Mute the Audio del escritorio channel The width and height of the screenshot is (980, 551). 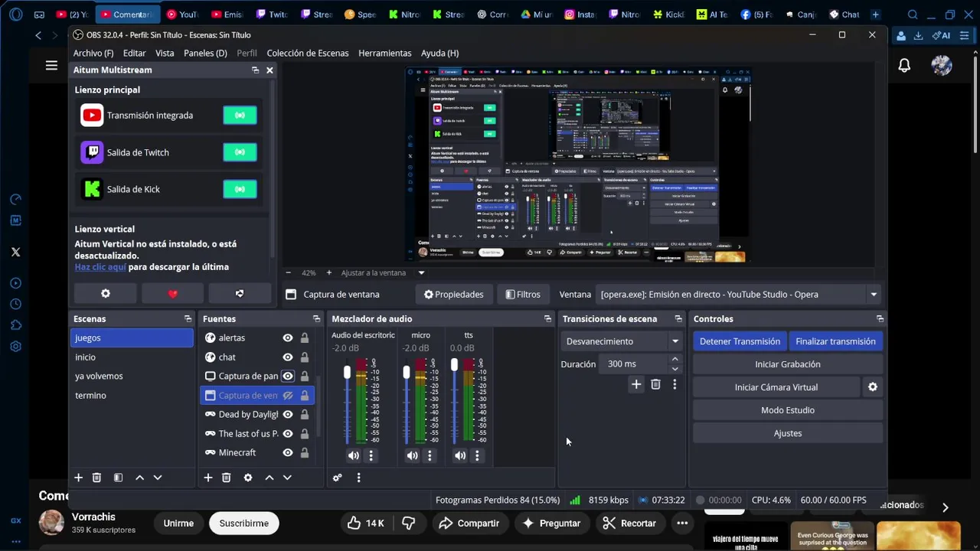click(x=353, y=455)
